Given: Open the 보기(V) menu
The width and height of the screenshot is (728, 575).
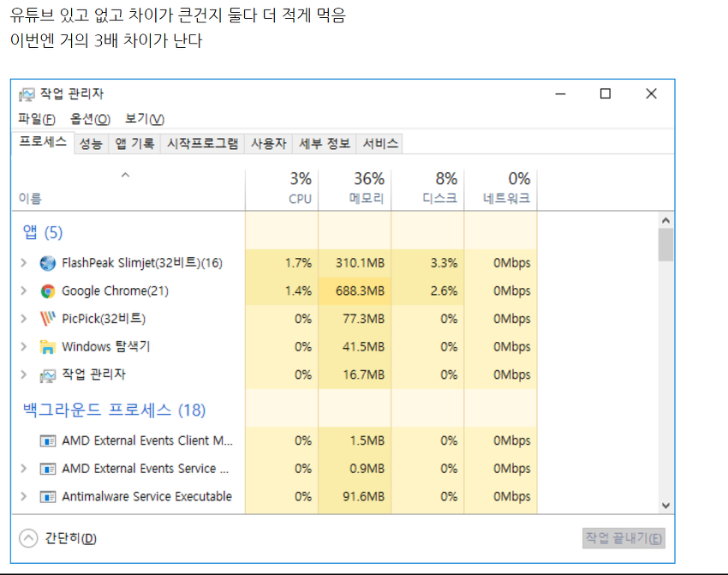Looking at the screenshot, I should click(145, 119).
